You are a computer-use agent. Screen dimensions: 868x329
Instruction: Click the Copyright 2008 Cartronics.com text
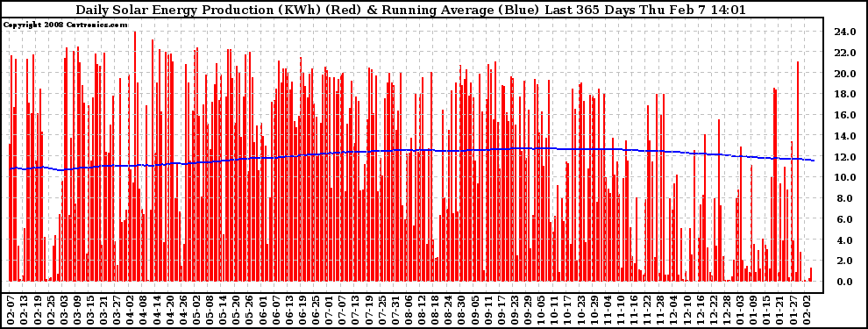click(x=66, y=25)
